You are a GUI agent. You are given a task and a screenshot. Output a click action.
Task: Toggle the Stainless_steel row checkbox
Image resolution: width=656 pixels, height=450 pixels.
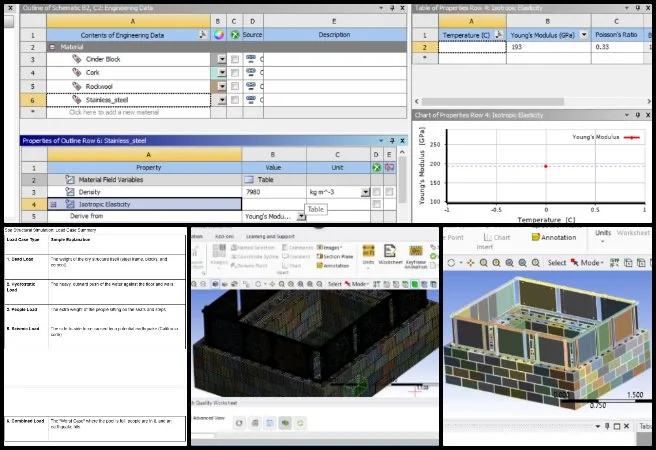point(235,100)
